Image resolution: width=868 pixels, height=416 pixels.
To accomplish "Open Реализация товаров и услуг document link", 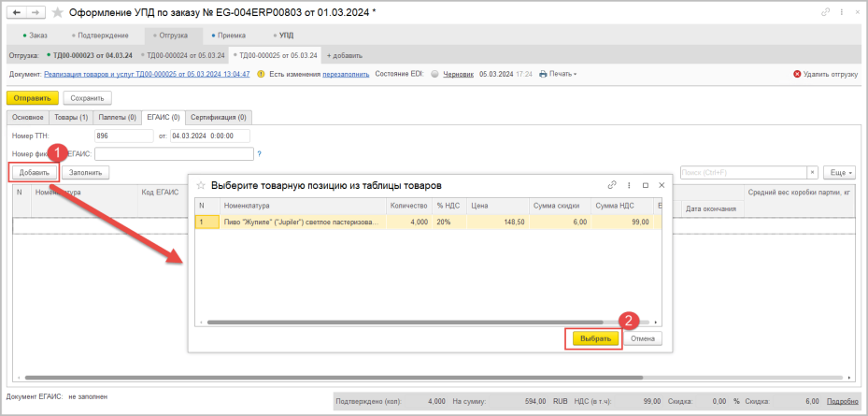I will (x=147, y=74).
